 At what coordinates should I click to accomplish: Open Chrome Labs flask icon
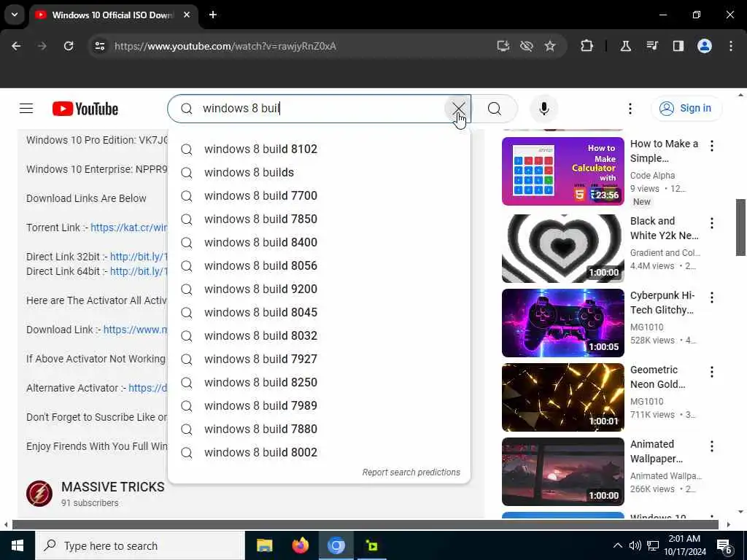(x=625, y=46)
